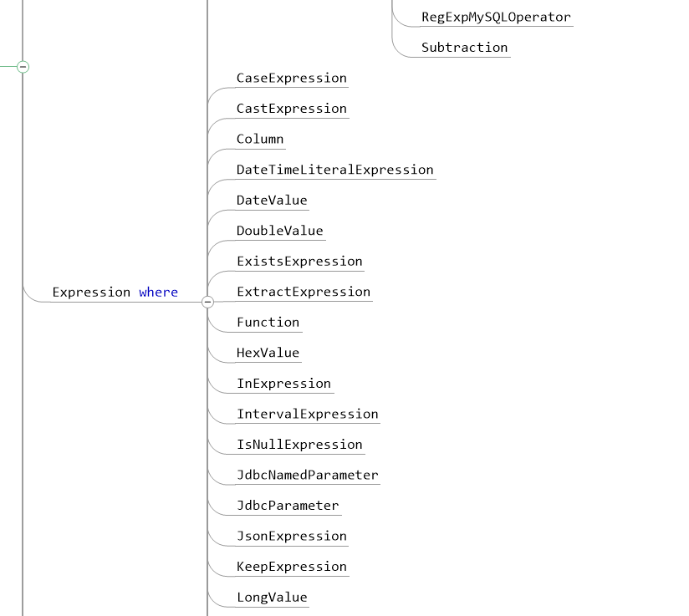Image resolution: width=689 pixels, height=616 pixels.
Task: Select the ExtractExpression node
Action: click(x=304, y=292)
